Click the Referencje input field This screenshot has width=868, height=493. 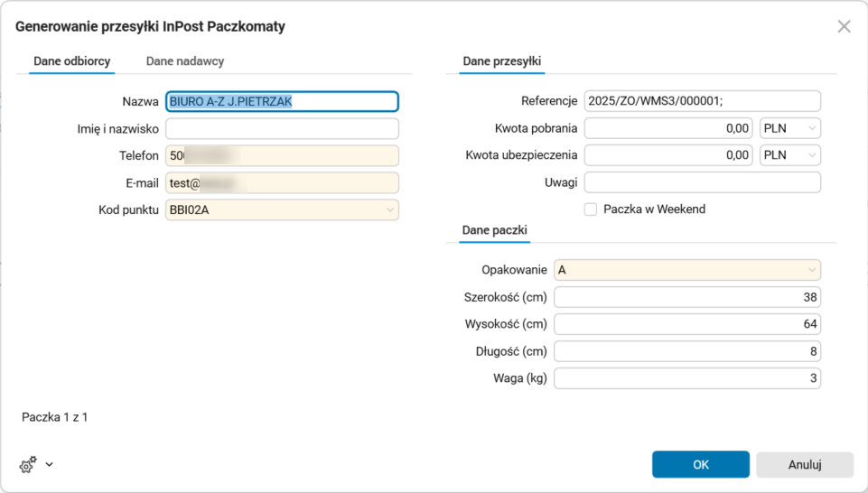tap(702, 101)
